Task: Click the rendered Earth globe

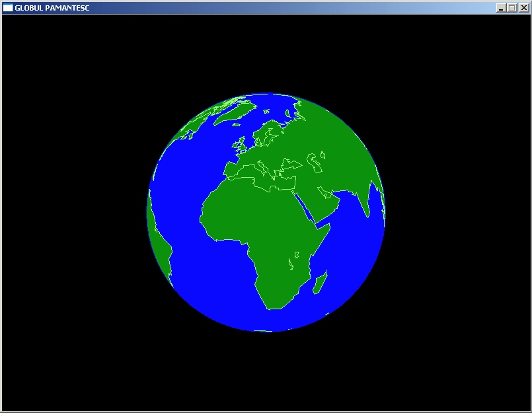Action: (266, 212)
